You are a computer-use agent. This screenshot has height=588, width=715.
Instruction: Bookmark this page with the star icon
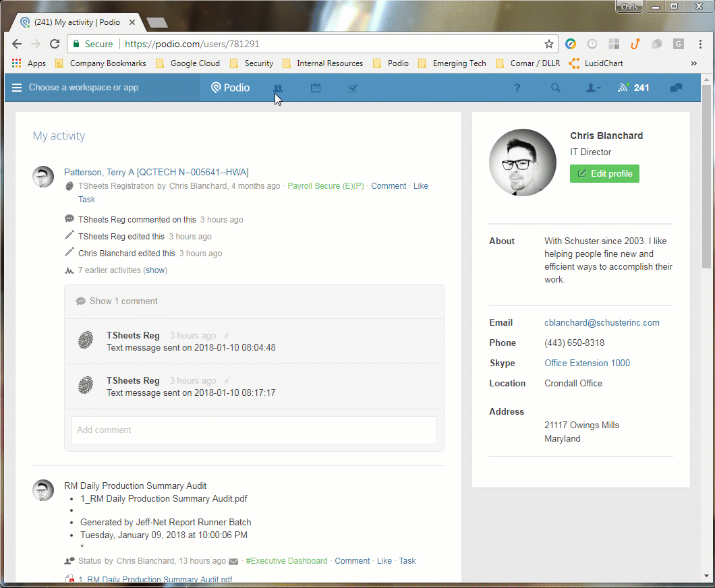coord(548,45)
